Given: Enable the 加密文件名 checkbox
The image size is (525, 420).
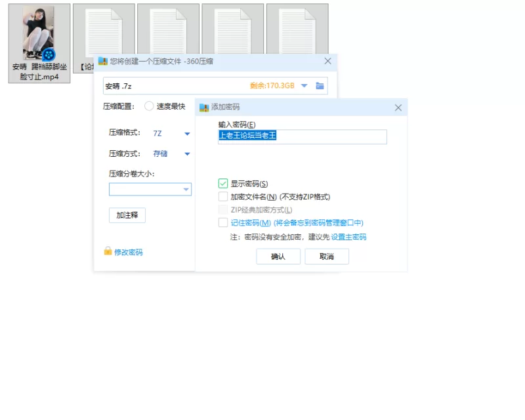Looking at the screenshot, I should click(223, 196).
